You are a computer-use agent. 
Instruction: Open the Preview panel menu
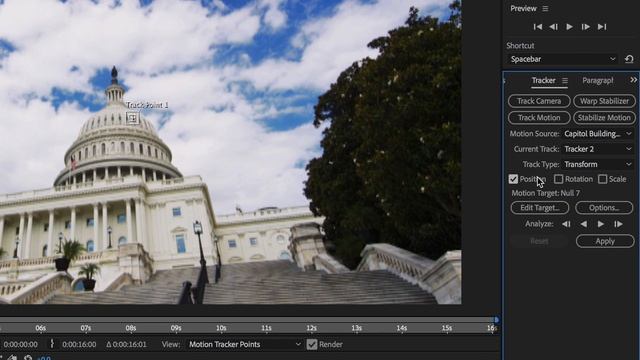[545, 9]
